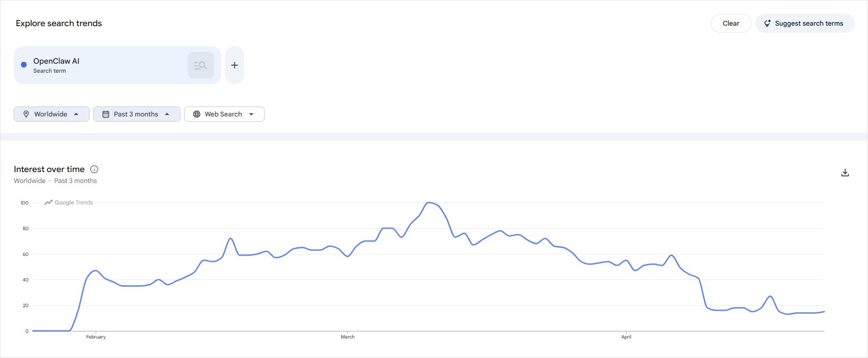Click the Clear button
The width and height of the screenshot is (868, 358).
[731, 23]
